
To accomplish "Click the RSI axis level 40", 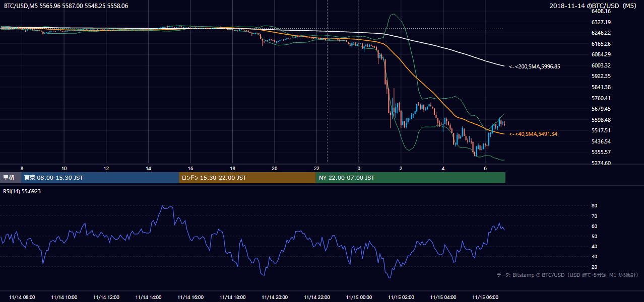I will point(594,246).
